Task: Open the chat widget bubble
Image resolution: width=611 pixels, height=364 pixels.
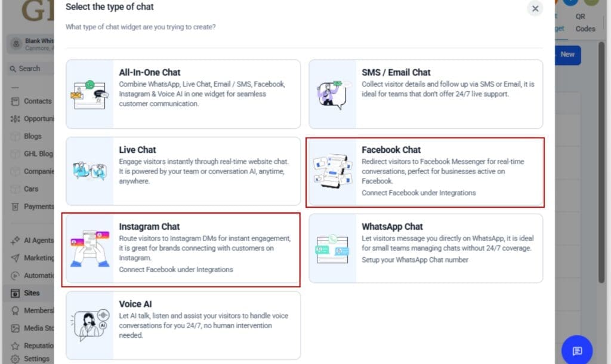Action: 576,350
